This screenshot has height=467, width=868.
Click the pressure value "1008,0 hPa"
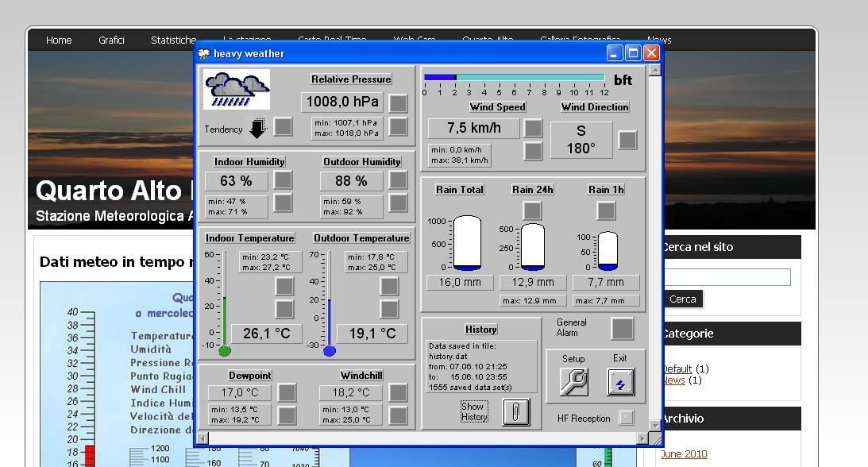pyautogui.click(x=342, y=102)
